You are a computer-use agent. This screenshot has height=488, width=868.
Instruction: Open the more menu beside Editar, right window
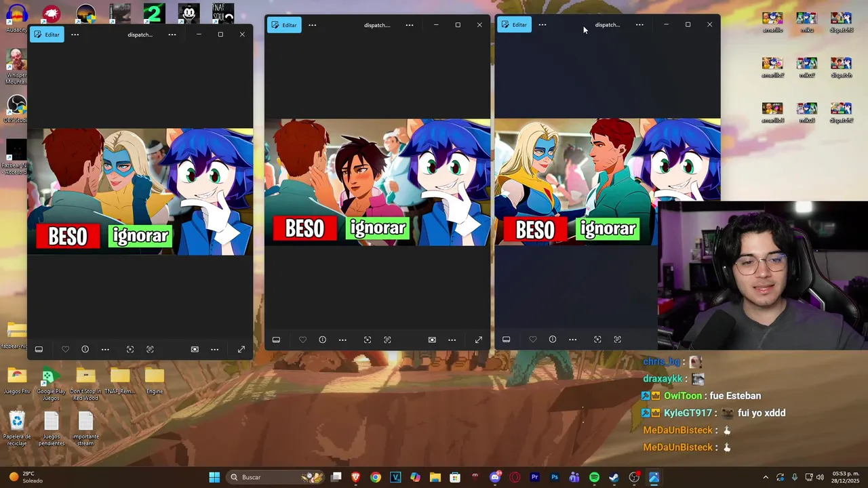pyautogui.click(x=542, y=25)
